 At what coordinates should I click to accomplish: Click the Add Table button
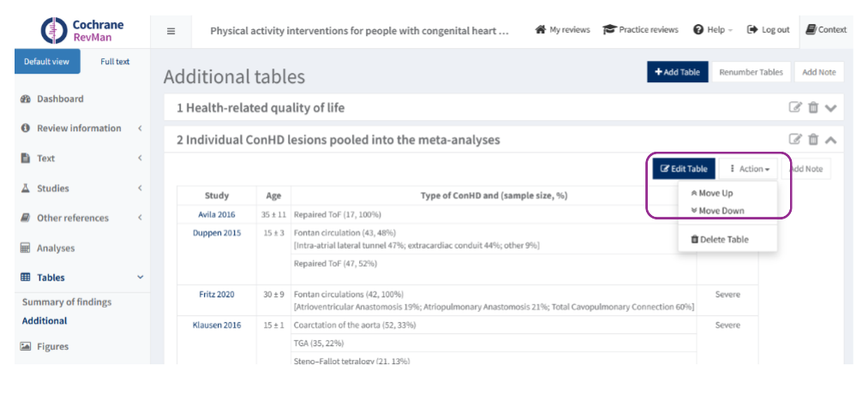pos(677,72)
